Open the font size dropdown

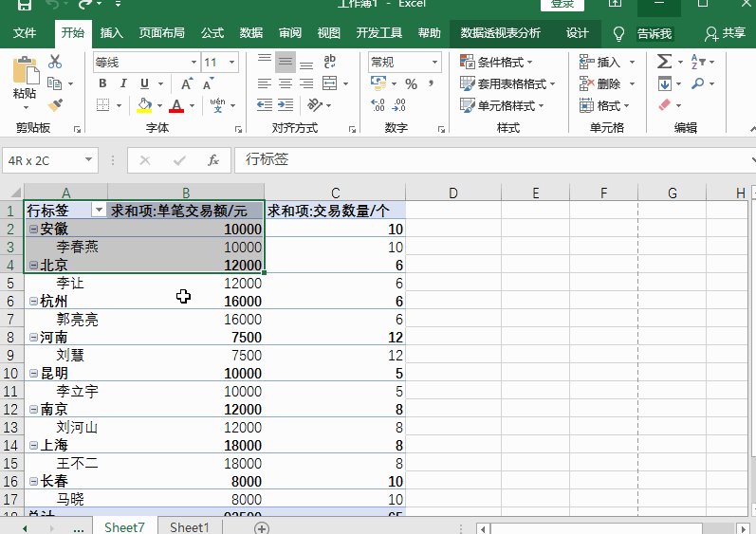(233, 63)
